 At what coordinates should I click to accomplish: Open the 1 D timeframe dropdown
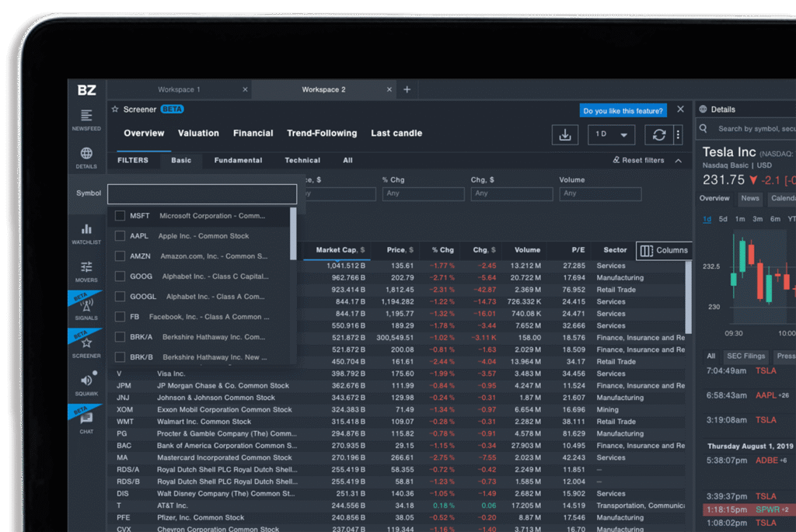coord(611,134)
